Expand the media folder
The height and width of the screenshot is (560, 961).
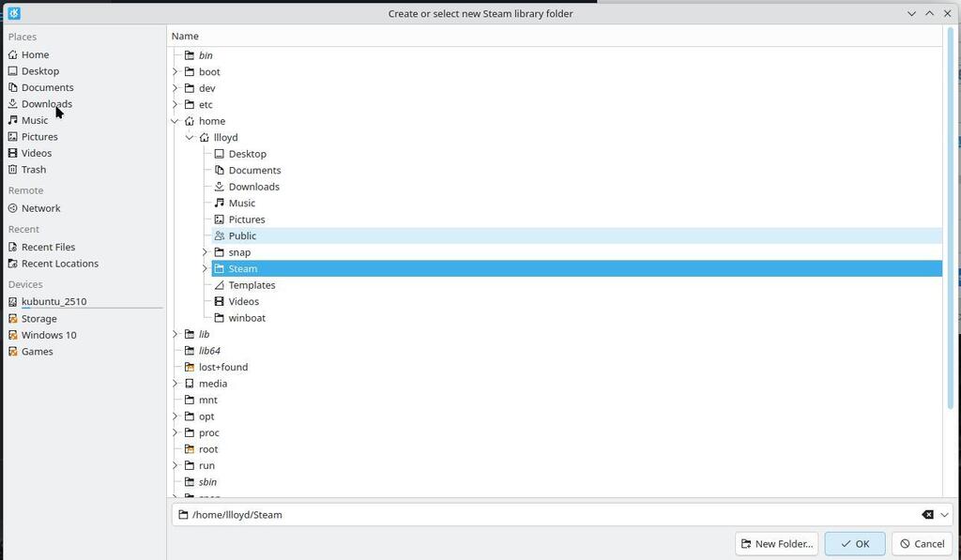175,384
